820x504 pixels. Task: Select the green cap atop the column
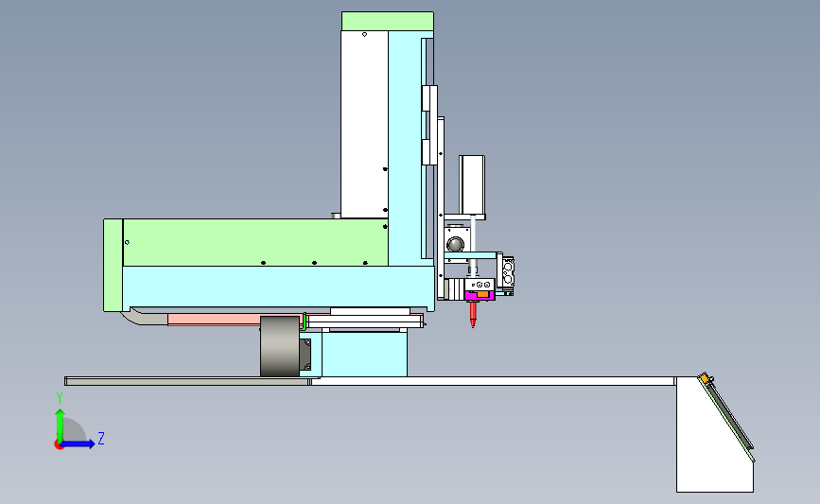point(388,22)
